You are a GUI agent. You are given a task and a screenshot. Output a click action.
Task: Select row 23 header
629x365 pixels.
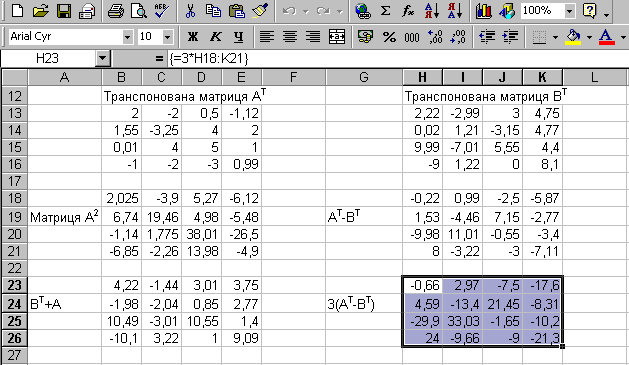(14, 285)
